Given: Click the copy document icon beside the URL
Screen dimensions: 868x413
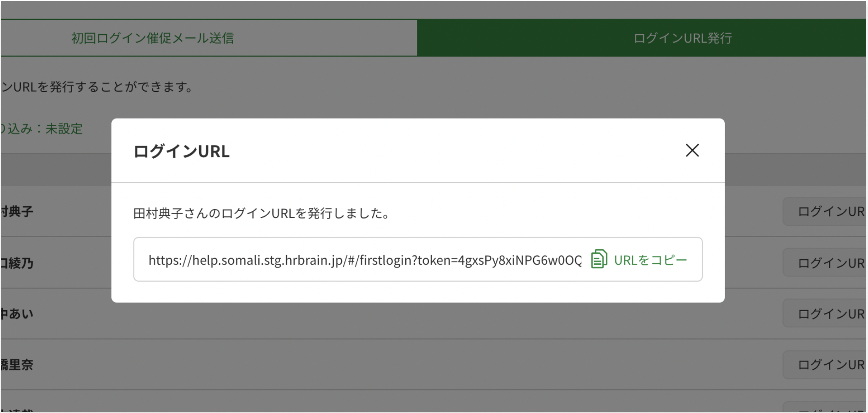Looking at the screenshot, I should point(598,259).
